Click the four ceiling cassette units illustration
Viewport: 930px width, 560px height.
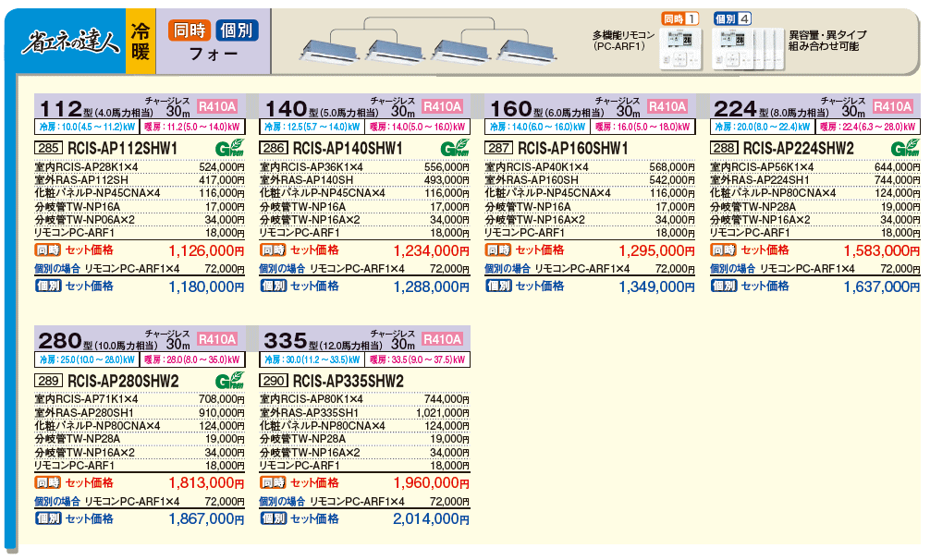point(429,42)
